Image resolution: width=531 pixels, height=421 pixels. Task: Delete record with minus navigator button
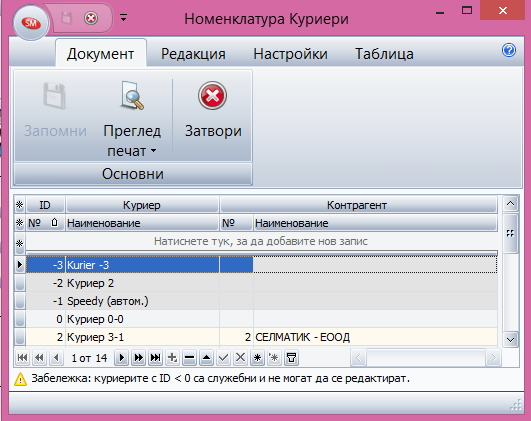[x=189, y=358]
